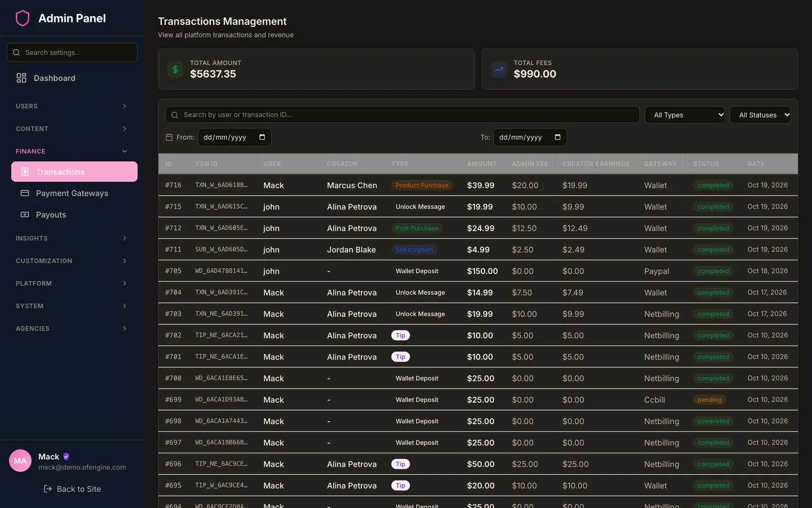812x508 pixels.
Task: Click transaction ID TXN_W_6AD618B…
Action: pyautogui.click(x=221, y=185)
